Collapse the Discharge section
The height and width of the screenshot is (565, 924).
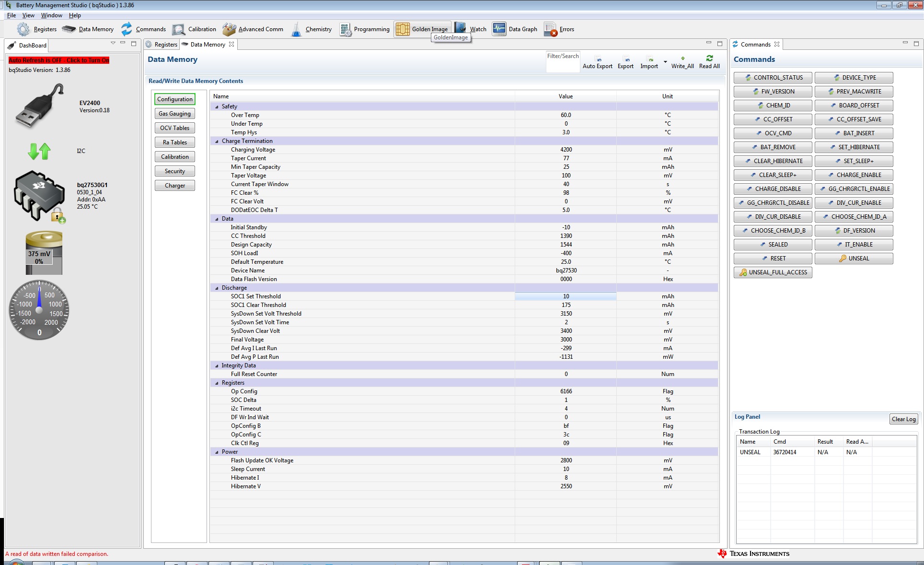point(217,288)
